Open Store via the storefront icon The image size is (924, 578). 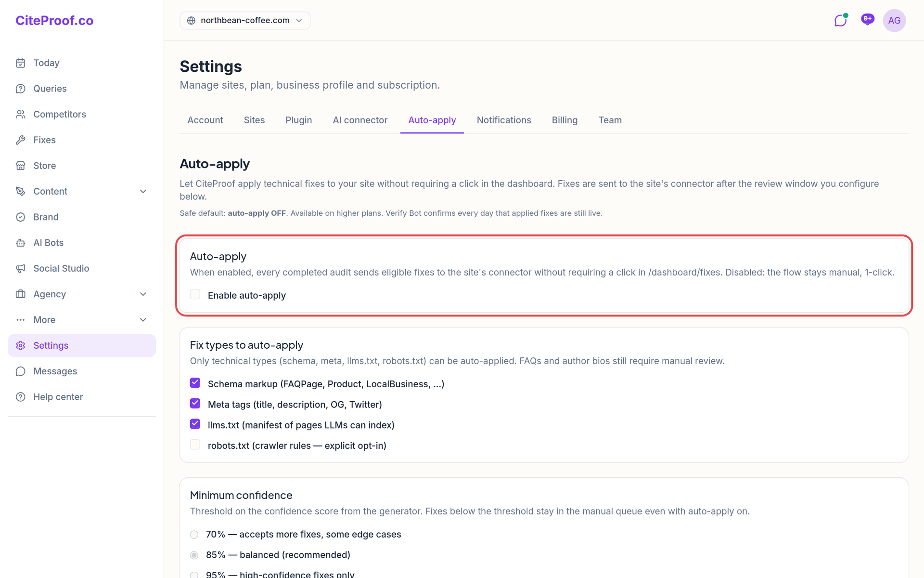(x=20, y=166)
